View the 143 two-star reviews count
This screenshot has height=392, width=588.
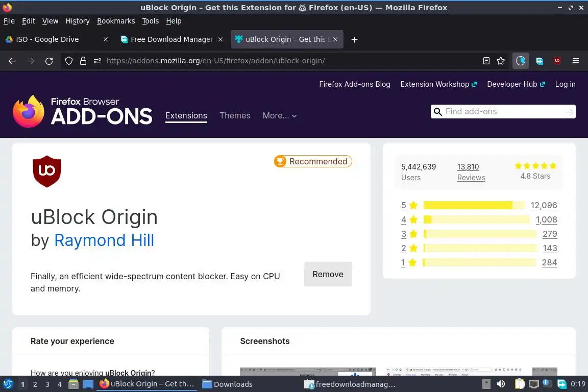550,248
